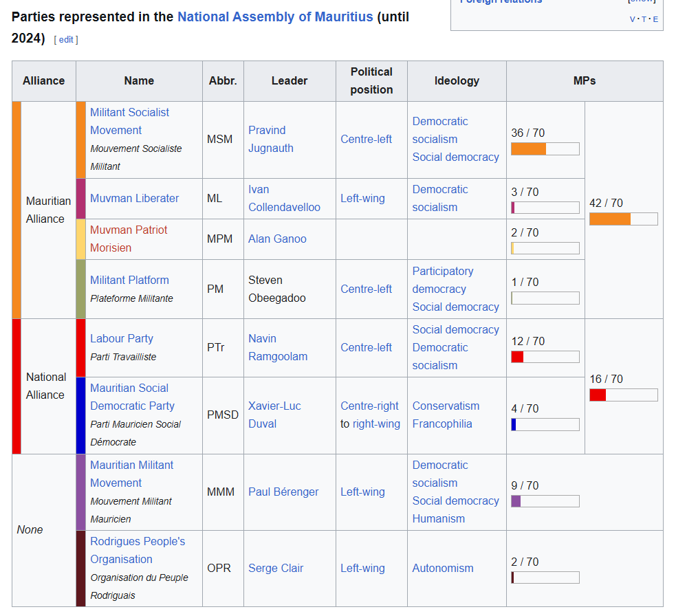Click the blue PMSD party color swatch

(x=80, y=415)
